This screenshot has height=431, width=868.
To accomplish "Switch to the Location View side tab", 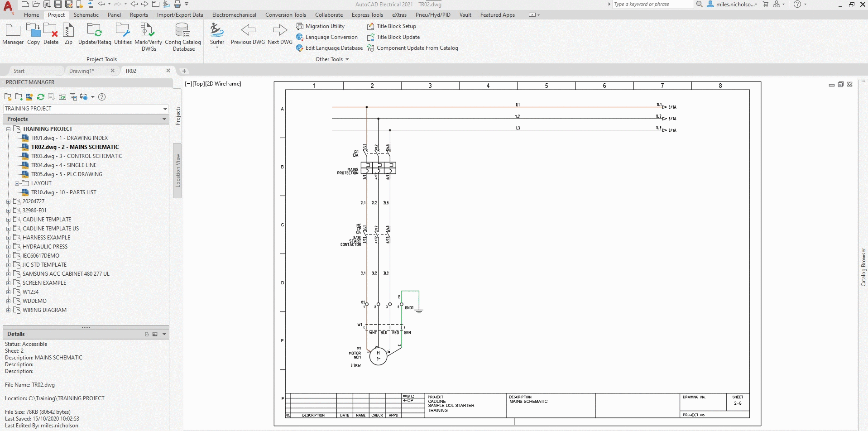I will (178, 171).
